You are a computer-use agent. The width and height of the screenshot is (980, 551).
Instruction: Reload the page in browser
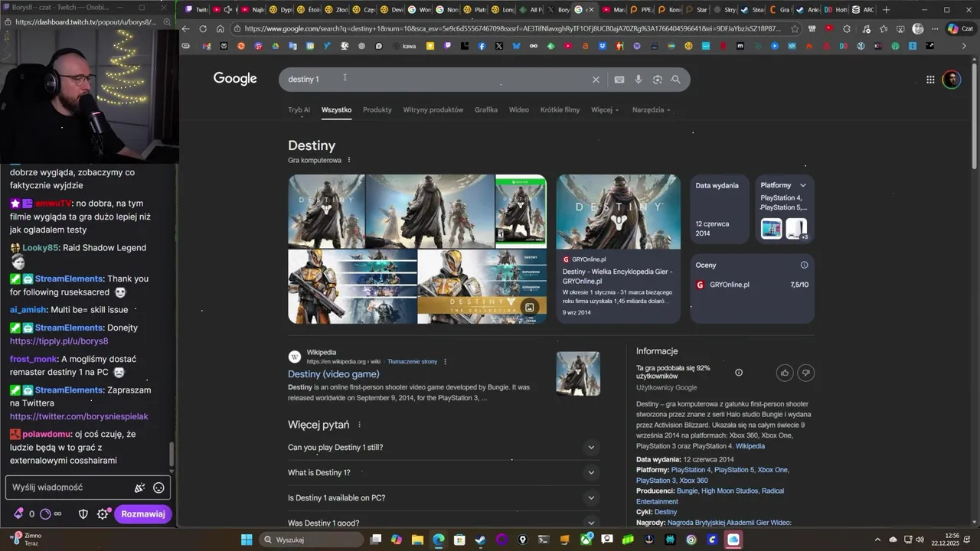point(203,29)
